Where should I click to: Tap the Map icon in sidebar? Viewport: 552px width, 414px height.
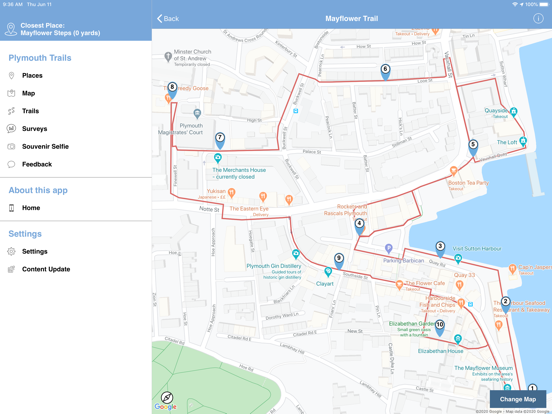pos(11,93)
